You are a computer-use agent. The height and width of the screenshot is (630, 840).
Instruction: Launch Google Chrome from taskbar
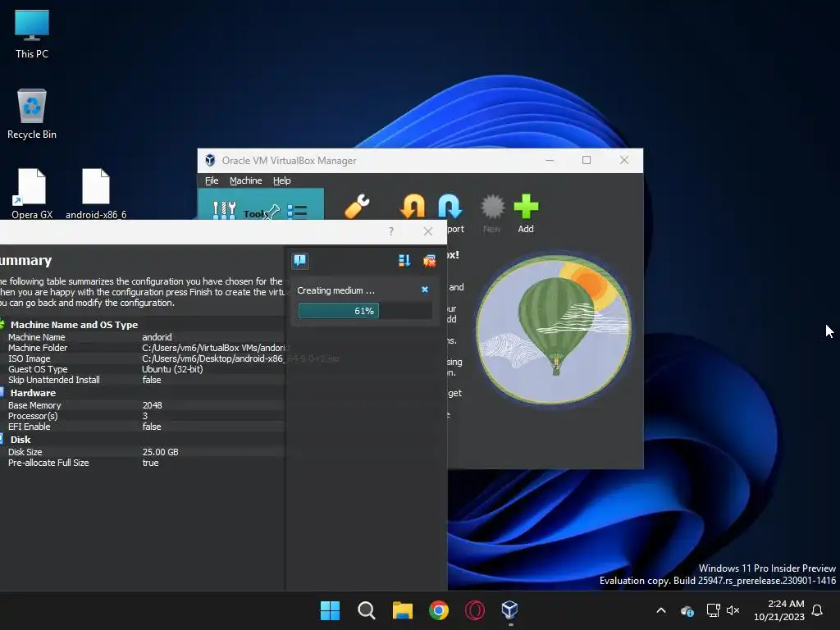pyautogui.click(x=439, y=610)
